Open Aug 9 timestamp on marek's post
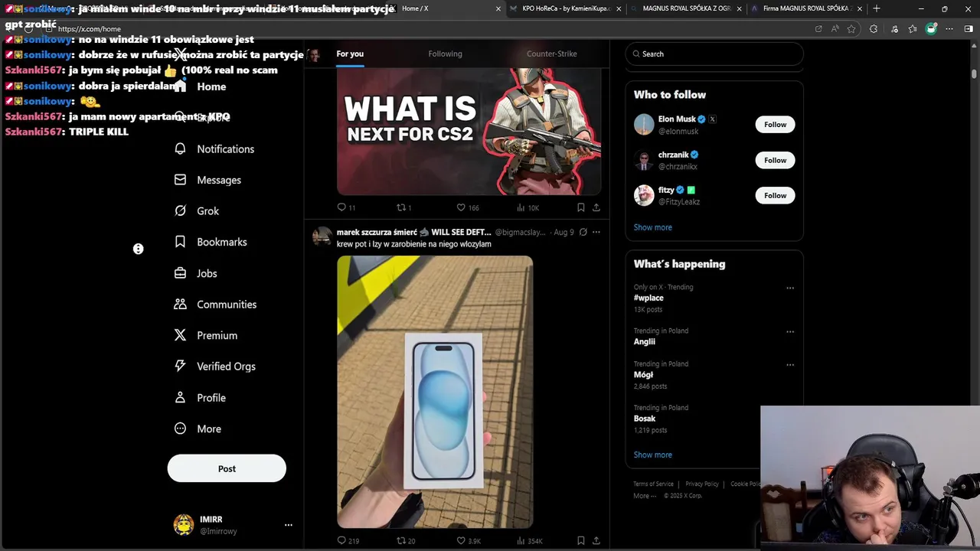This screenshot has height=551, width=980. pyautogui.click(x=563, y=232)
